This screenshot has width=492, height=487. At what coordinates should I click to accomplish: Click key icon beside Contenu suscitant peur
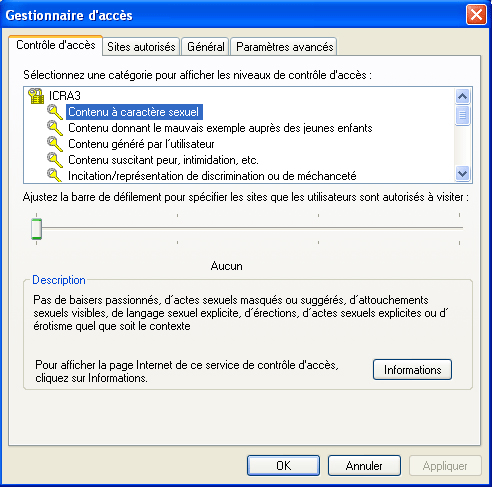pyautogui.click(x=55, y=160)
